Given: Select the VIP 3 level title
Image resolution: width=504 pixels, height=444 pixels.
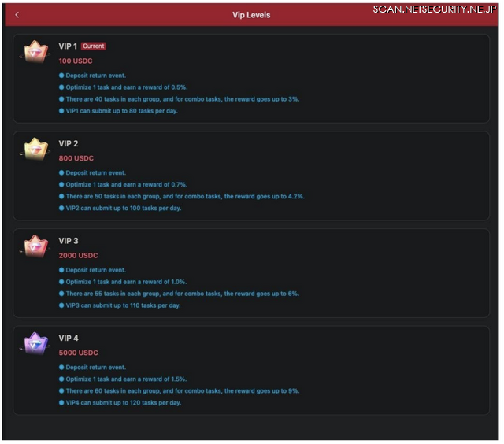Looking at the screenshot, I should click(x=69, y=241).
